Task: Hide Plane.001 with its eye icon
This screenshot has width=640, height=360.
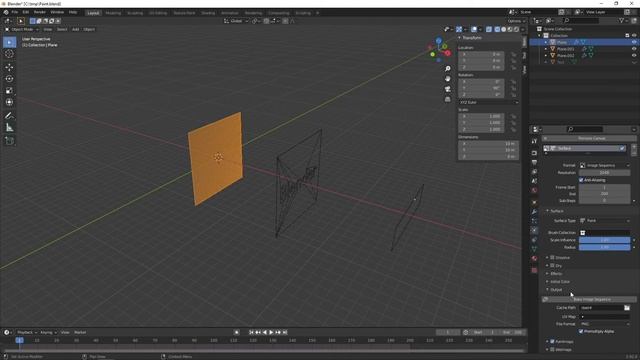Action: pos(634,49)
